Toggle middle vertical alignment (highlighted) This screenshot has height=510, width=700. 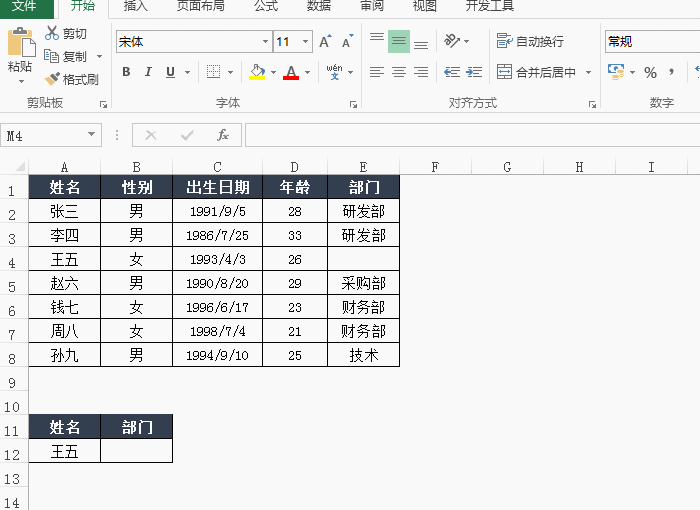399,41
